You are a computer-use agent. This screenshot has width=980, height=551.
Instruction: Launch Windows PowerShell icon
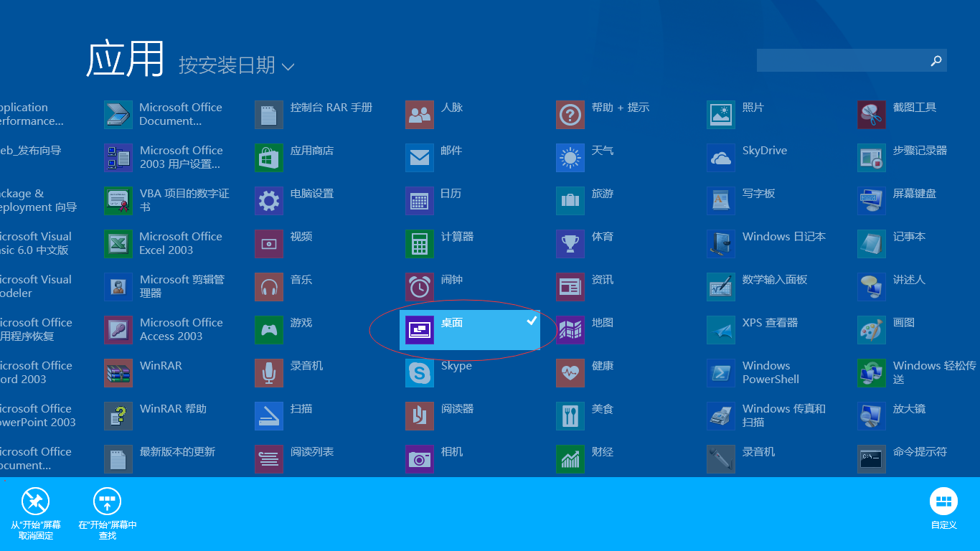[721, 373]
